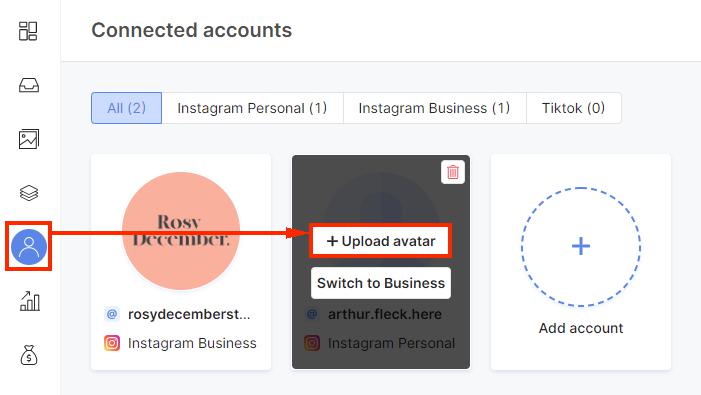Click the arthur.fleck.here username text
Image resolution: width=701 pixels, height=395 pixels.
coord(384,314)
